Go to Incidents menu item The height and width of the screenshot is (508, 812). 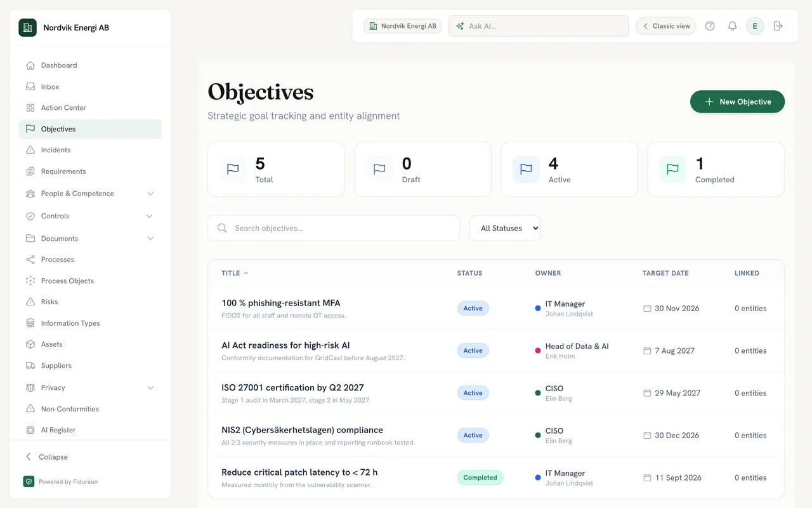pyautogui.click(x=90, y=150)
